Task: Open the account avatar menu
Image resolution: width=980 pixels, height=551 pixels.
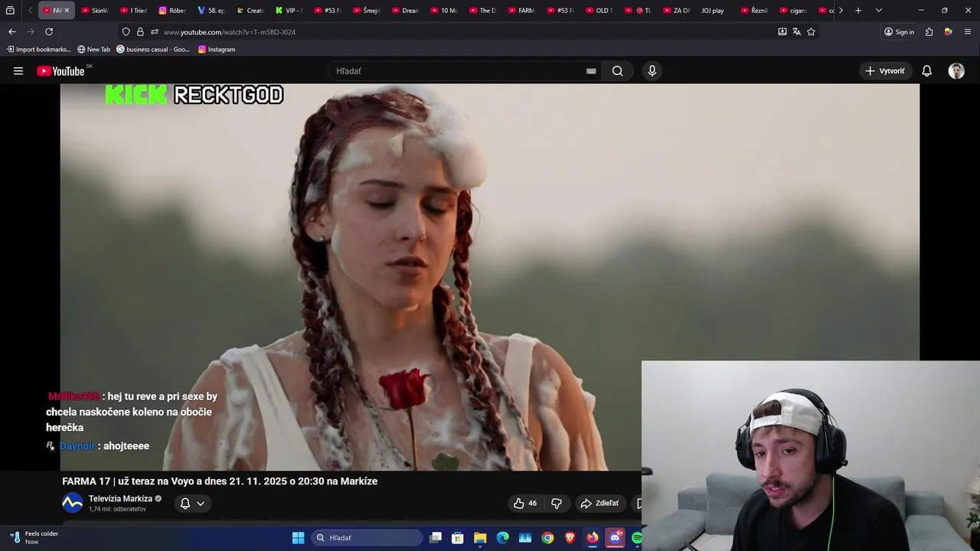Action: (x=956, y=71)
